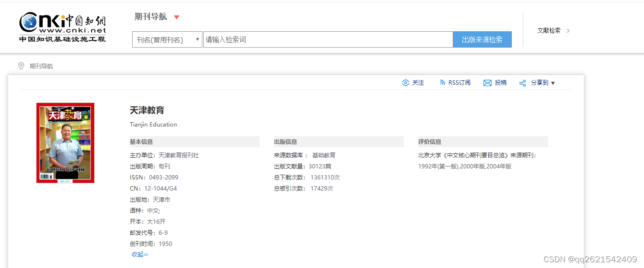Click the 请输入检索词 search box
Viewport: 644px width, 268px height.
coord(328,39)
